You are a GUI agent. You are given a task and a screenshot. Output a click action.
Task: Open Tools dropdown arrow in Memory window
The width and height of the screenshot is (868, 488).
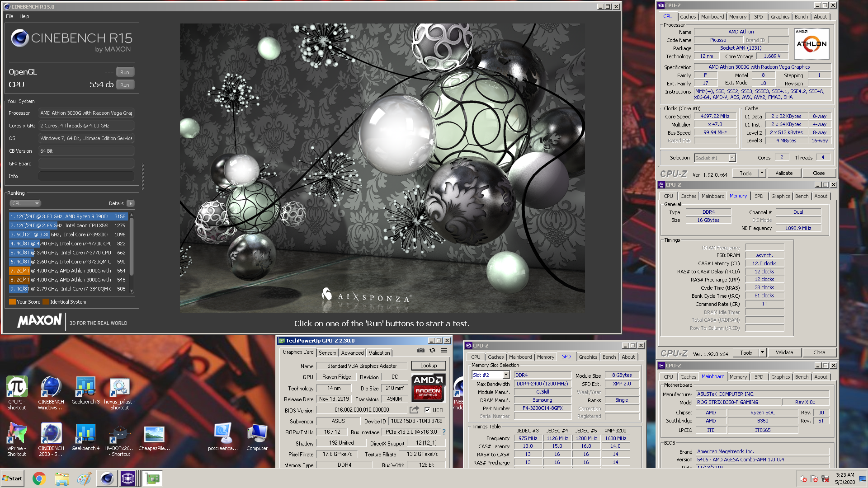point(762,352)
